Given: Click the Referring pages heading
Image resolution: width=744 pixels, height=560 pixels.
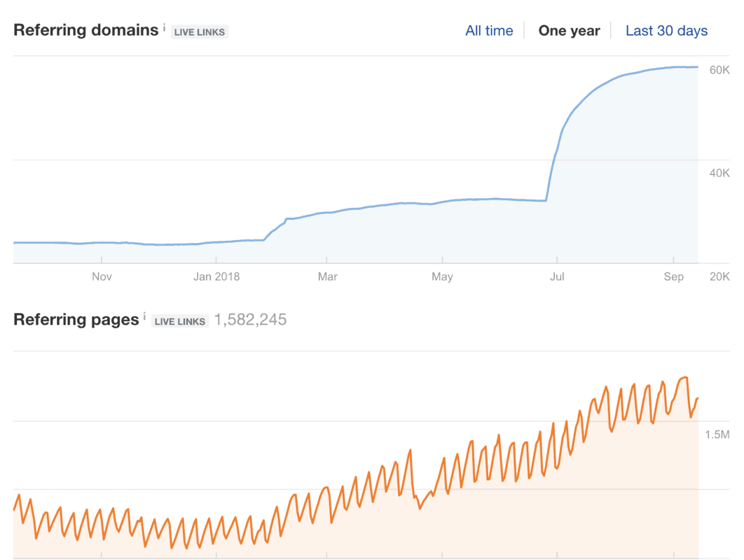Looking at the screenshot, I should click(76, 319).
